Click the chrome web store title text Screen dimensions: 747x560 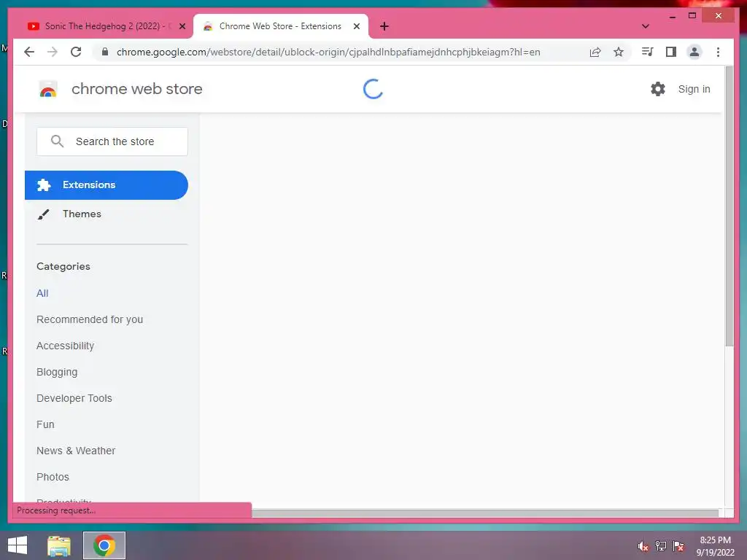[136, 89]
